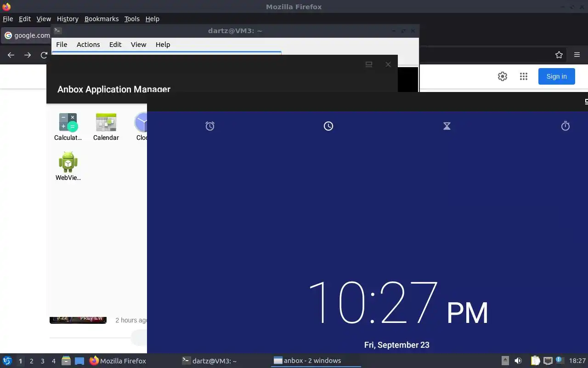The height and width of the screenshot is (368, 588).
Task: Switch to workspace 2
Action: pos(32,361)
